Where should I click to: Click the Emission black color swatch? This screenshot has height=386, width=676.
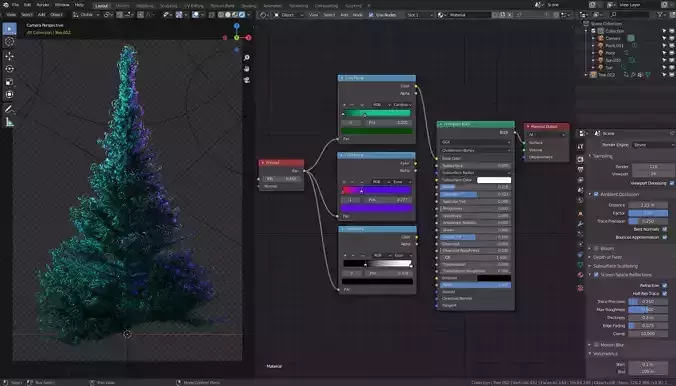[x=494, y=278]
